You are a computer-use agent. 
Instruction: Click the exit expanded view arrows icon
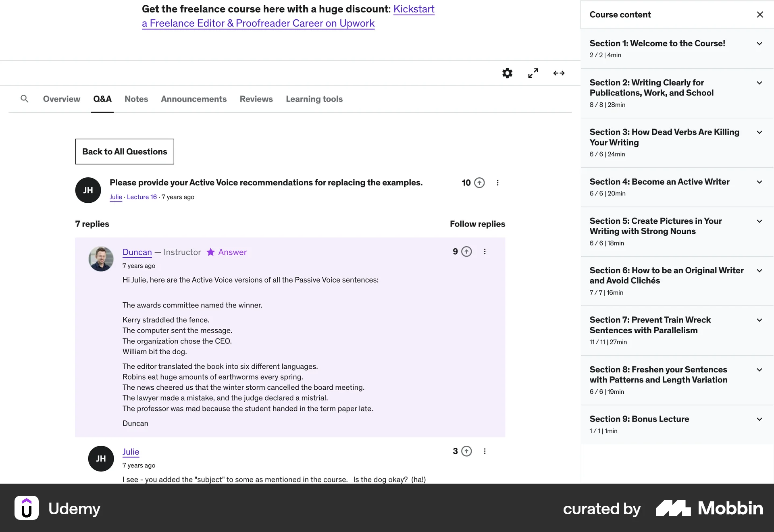(559, 73)
